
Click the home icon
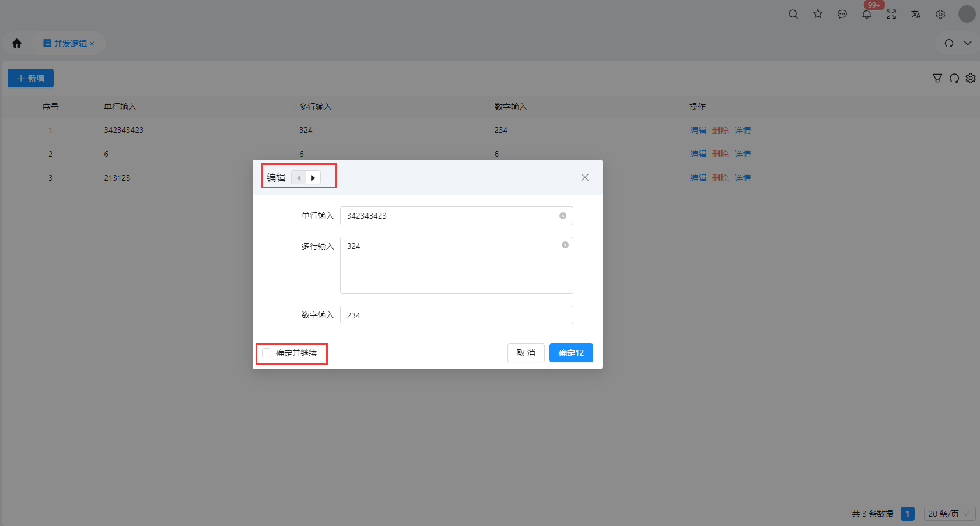coord(17,43)
